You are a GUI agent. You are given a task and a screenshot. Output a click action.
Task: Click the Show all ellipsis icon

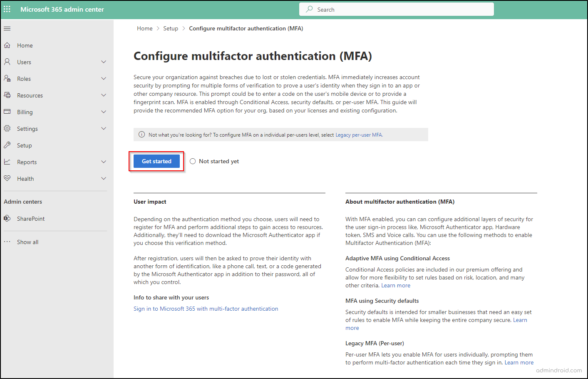(x=7, y=242)
